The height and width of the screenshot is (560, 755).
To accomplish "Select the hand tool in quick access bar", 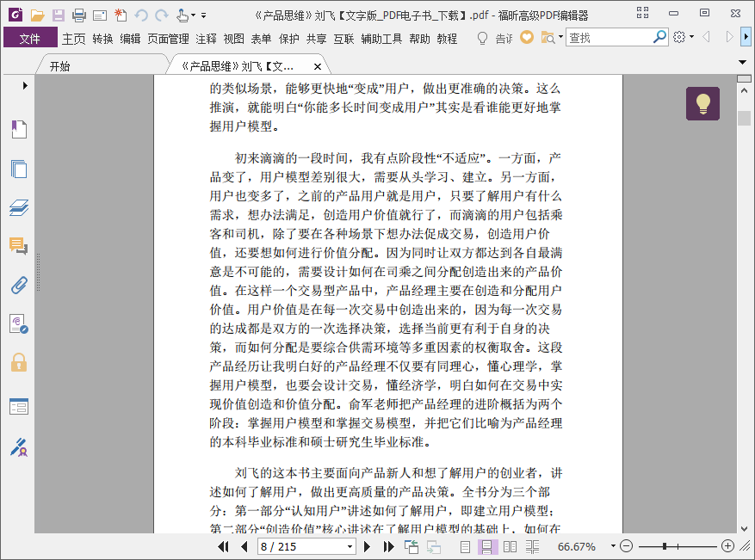I will click(x=182, y=15).
